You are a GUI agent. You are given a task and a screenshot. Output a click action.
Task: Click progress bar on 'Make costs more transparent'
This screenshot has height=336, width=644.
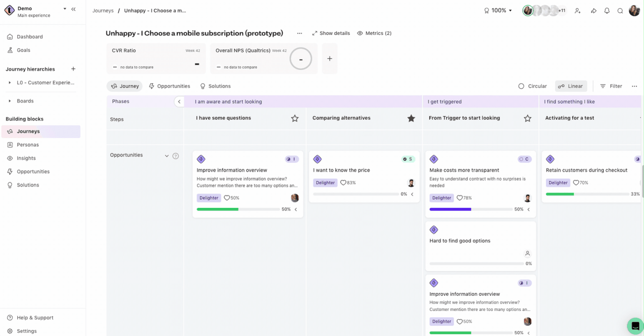click(x=470, y=209)
